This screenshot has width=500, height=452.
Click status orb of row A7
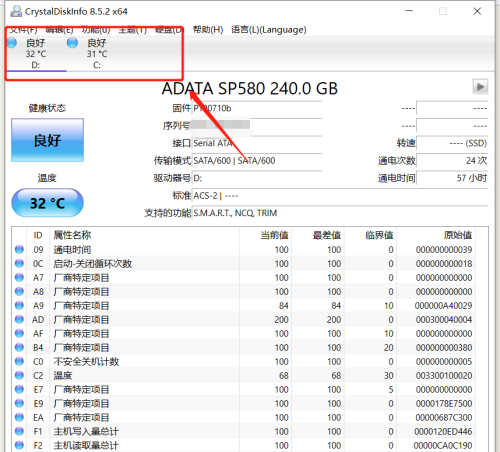19,277
